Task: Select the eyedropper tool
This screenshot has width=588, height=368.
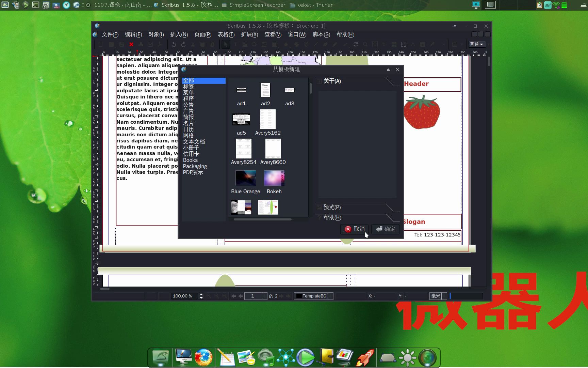Action: (x=432, y=44)
